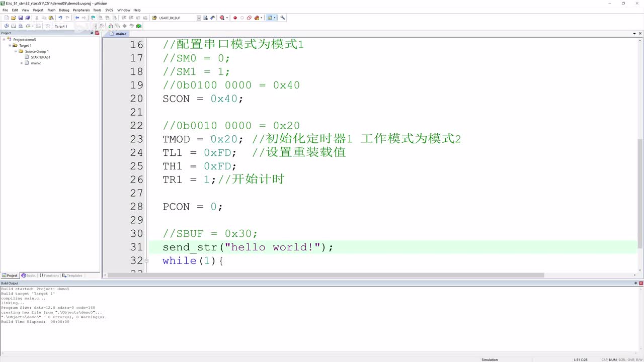The height and width of the screenshot is (362, 644).
Task: Select STARTUP.A51 in the project tree
Action: (x=40, y=57)
